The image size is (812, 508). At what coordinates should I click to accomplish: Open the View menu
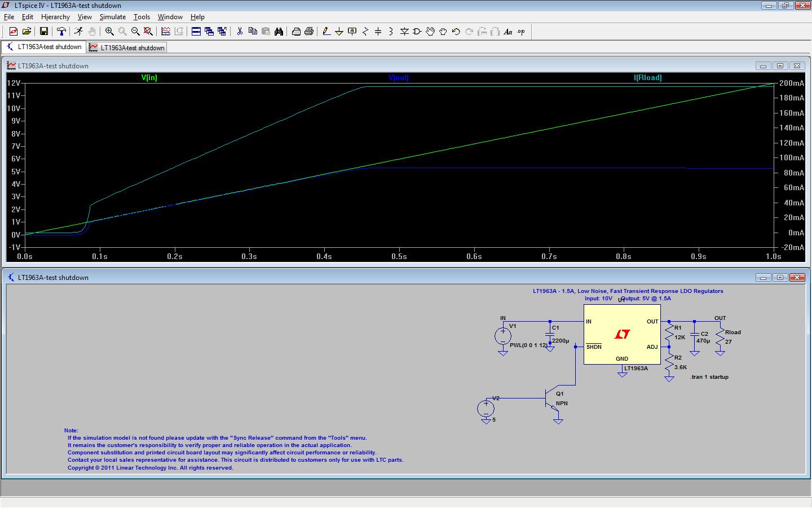click(85, 17)
